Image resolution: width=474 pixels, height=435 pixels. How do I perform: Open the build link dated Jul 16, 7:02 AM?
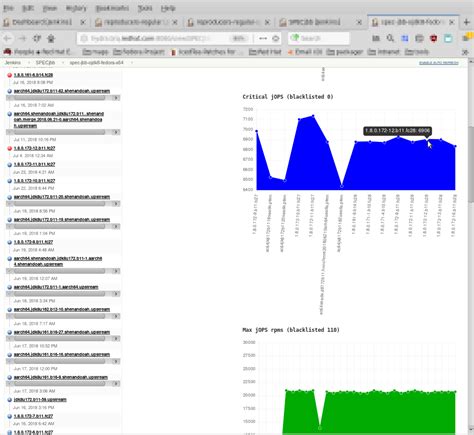click(62, 91)
